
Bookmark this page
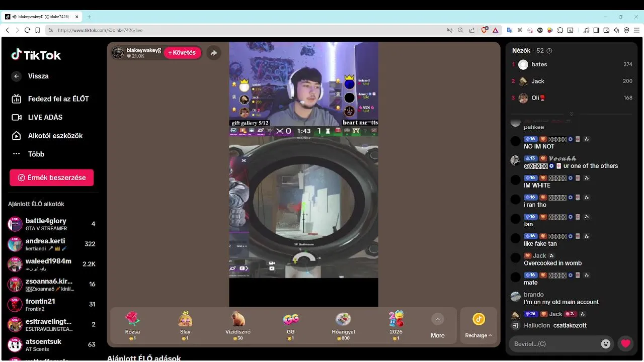click(x=38, y=30)
